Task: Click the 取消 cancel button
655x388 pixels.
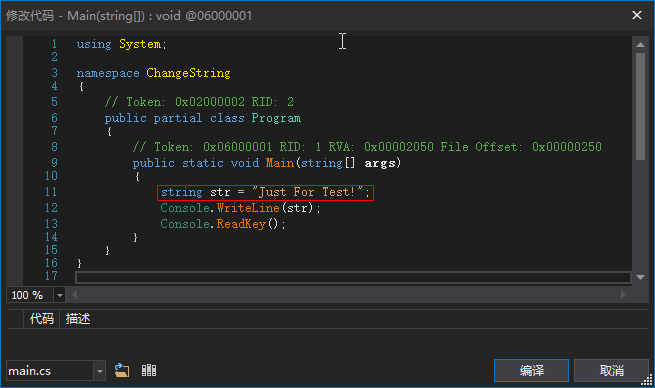Action: pos(611,370)
